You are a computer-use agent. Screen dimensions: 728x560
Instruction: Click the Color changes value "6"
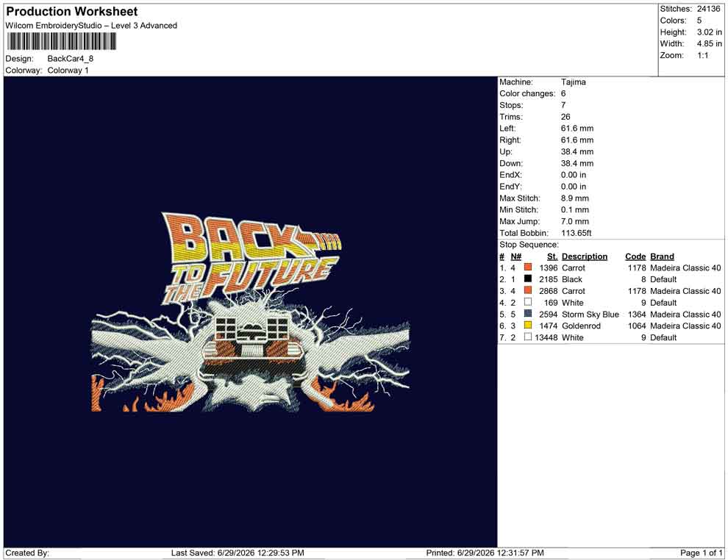[563, 94]
